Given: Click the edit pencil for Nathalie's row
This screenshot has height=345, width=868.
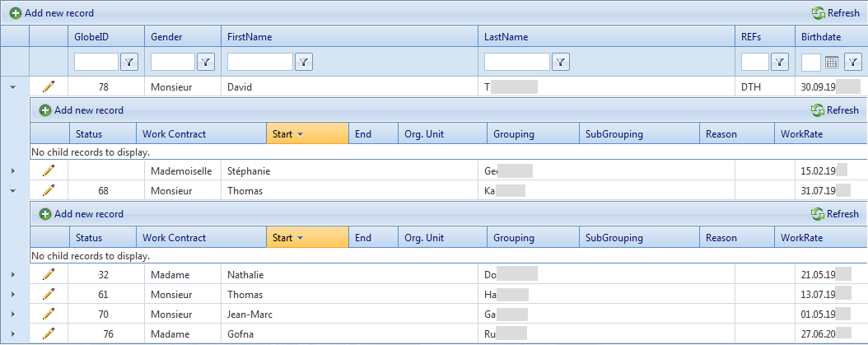Looking at the screenshot, I should click(49, 274).
